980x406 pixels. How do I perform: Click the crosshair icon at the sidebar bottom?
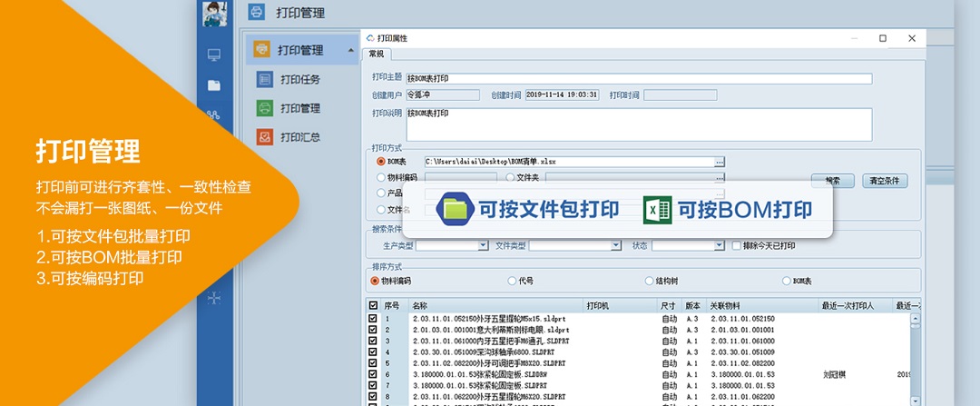pyautogui.click(x=214, y=298)
